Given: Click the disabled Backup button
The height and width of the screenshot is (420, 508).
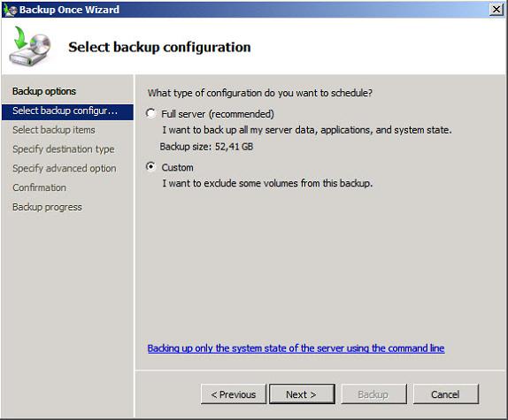Looking at the screenshot, I should [x=373, y=394].
